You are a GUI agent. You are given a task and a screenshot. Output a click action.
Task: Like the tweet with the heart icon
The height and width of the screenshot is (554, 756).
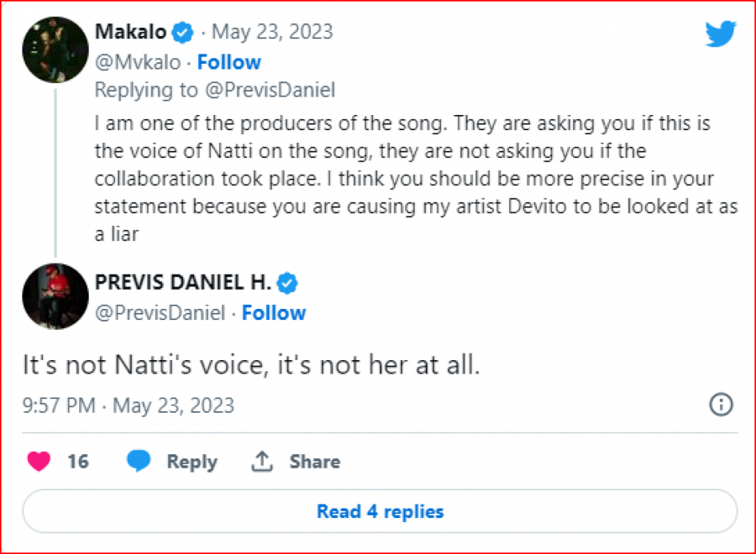[x=39, y=461]
